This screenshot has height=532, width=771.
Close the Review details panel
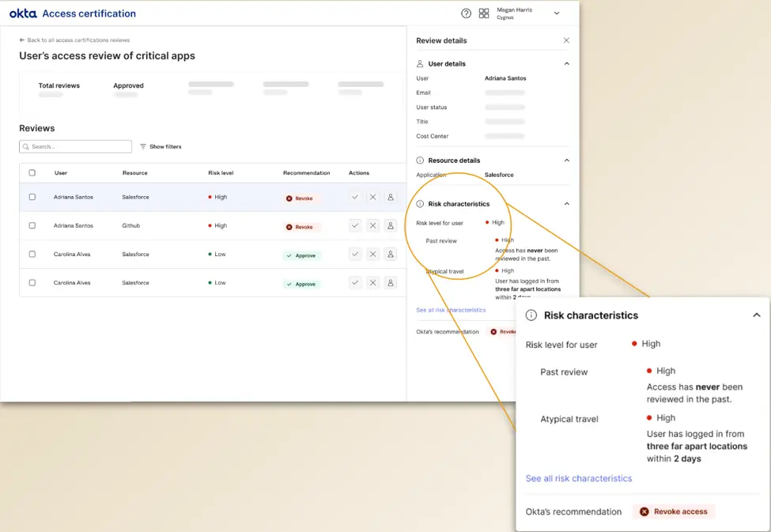(x=566, y=40)
